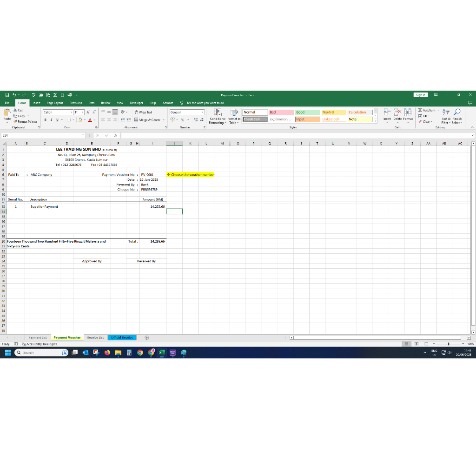476x476 pixels.
Task: Expand the General number format dropdown
Action: pos(203,112)
